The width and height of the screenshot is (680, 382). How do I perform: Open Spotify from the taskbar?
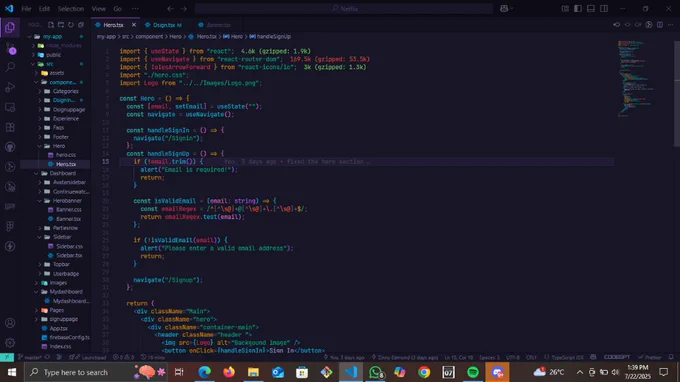(473, 372)
